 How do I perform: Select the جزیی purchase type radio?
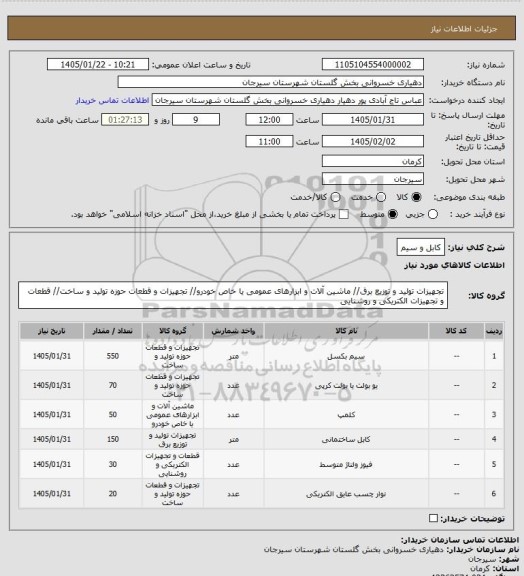[x=433, y=214]
